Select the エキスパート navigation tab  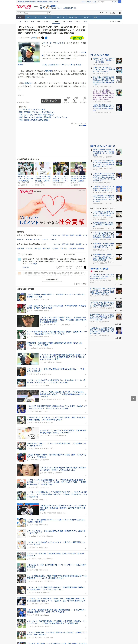click(48, 17)
